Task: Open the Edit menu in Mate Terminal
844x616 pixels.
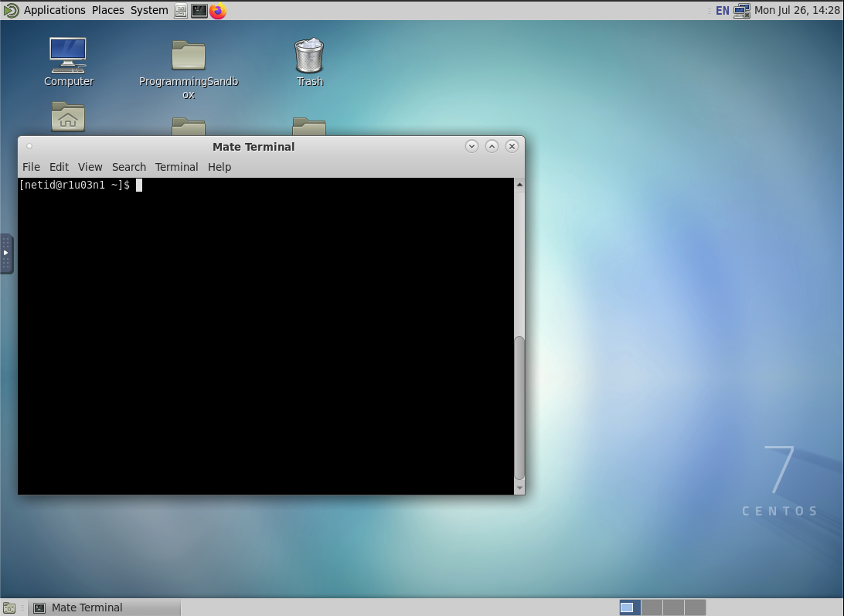Action: click(60, 167)
